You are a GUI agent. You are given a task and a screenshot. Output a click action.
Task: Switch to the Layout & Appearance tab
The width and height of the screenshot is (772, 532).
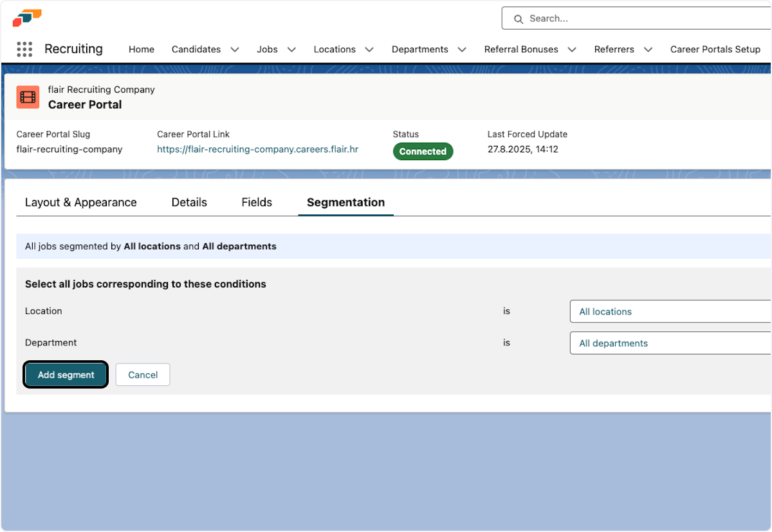click(80, 202)
